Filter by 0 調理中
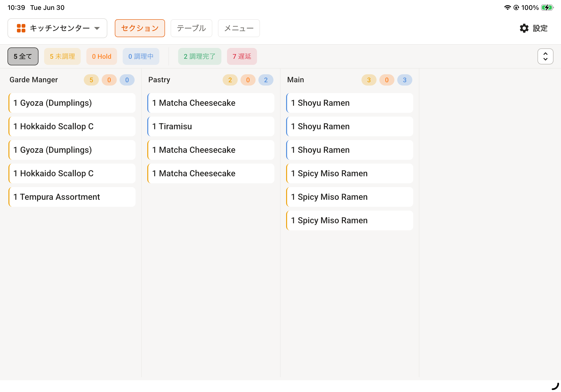The width and height of the screenshot is (561, 392). pos(141,56)
